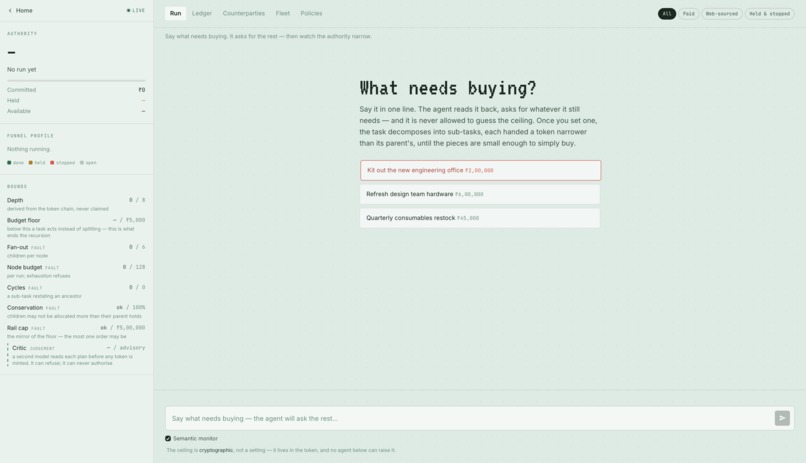Click the Fan-out bound

click(x=76, y=251)
